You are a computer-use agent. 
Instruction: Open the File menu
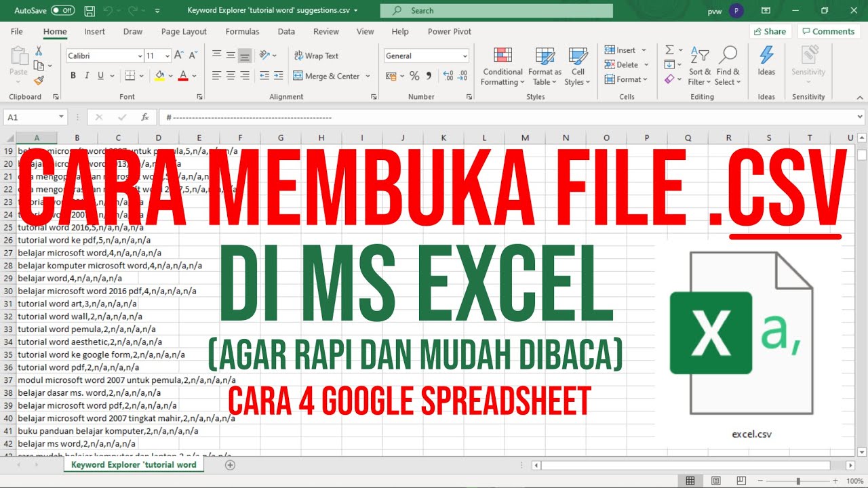click(17, 31)
